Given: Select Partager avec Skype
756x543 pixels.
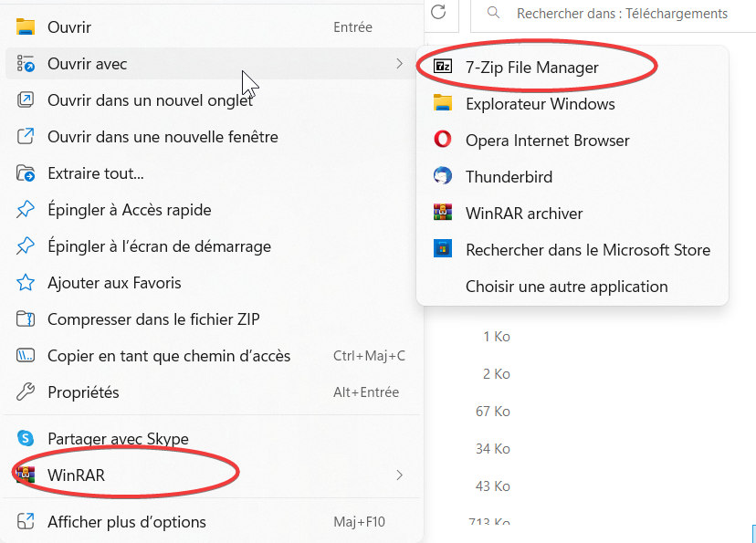Looking at the screenshot, I should tap(212, 438).
